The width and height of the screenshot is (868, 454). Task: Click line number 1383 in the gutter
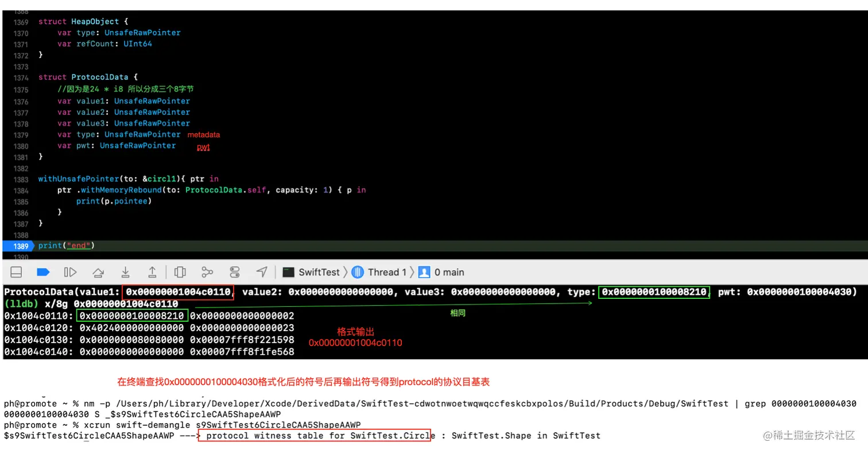[x=21, y=179]
